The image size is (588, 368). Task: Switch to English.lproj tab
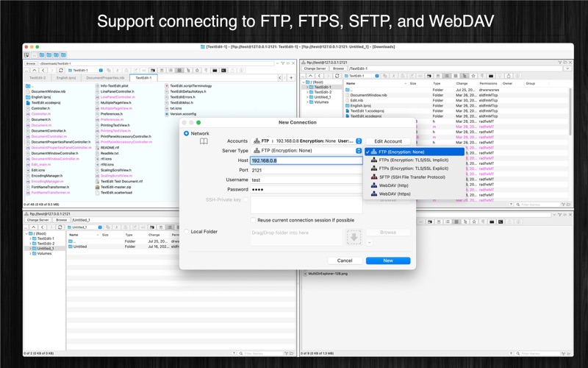66,78
